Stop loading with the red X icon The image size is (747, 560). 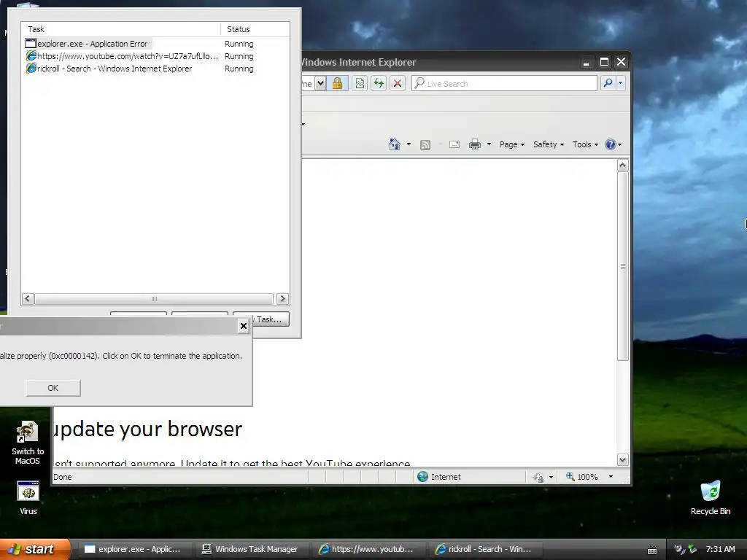398,83
